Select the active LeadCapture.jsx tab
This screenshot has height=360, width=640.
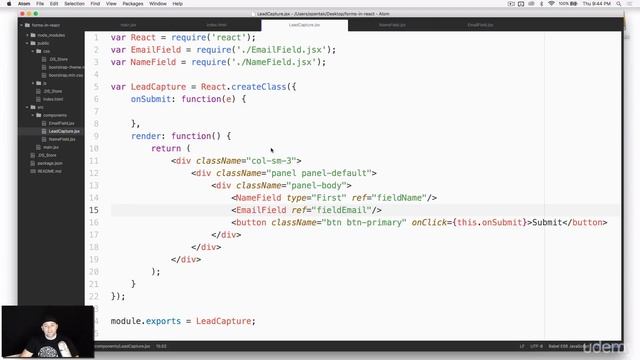tap(304, 25)
